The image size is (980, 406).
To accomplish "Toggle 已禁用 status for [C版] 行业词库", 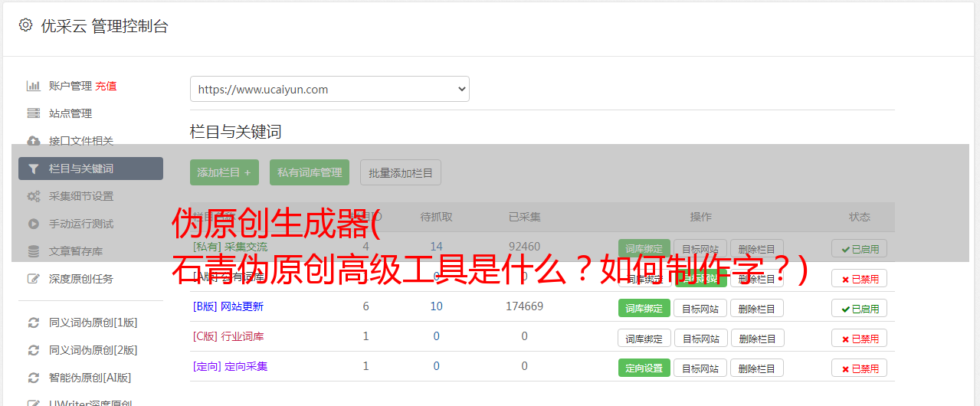I will (860, 338).
